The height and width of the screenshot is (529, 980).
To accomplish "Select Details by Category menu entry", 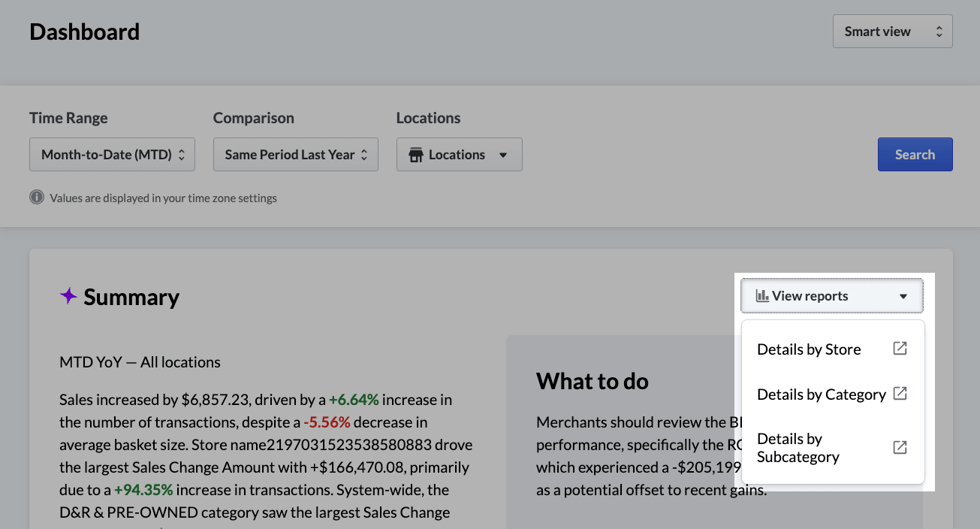I will (x=832, y=394).
